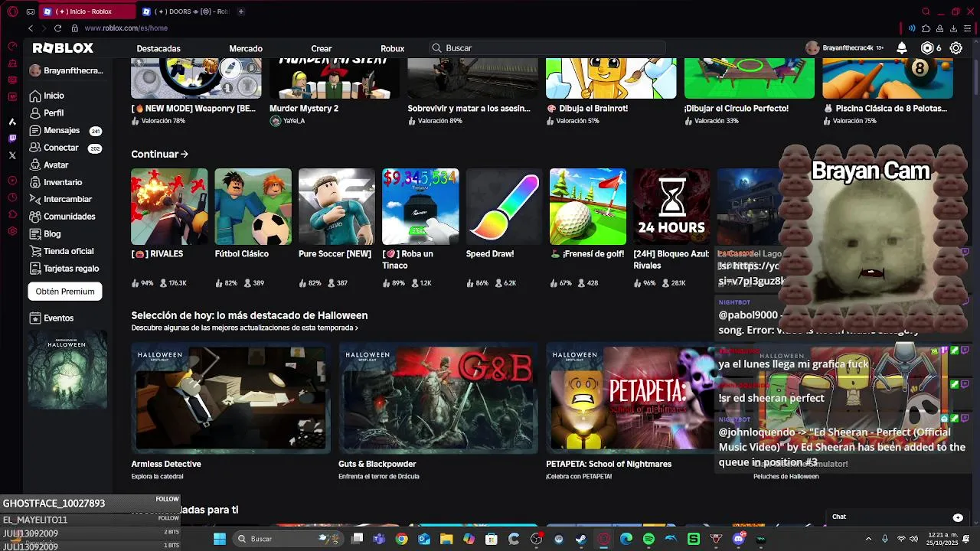Open Fútbol Clásico game thumbnail
Screen dimensions: 980x551
click(253, 207)
